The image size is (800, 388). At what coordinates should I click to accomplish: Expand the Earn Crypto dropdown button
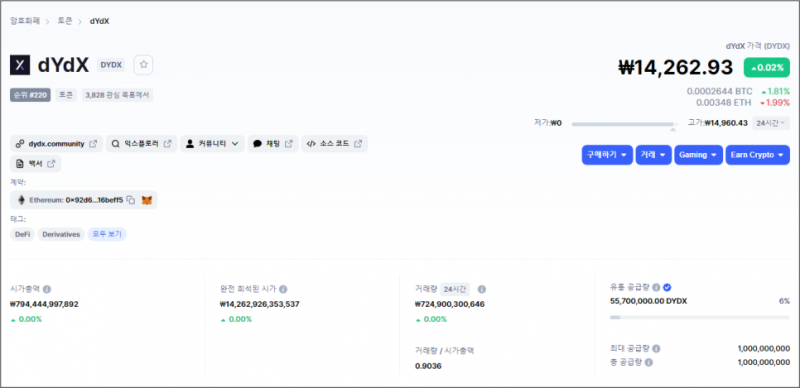tap(758, 155)
